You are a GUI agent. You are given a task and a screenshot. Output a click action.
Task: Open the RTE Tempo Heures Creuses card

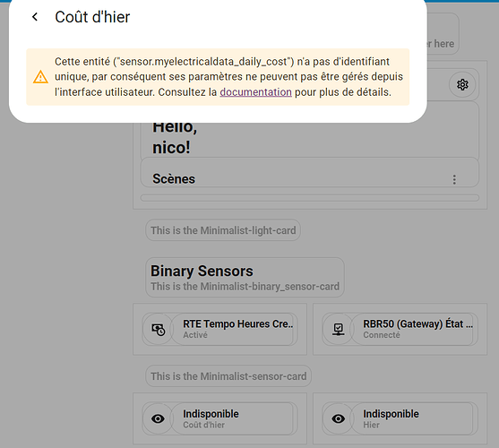point(219,330)
